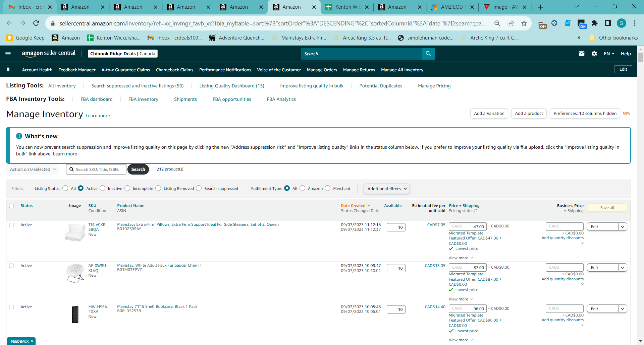
Task: Open the settings gear icon
Action: click(x=594, y=54)
